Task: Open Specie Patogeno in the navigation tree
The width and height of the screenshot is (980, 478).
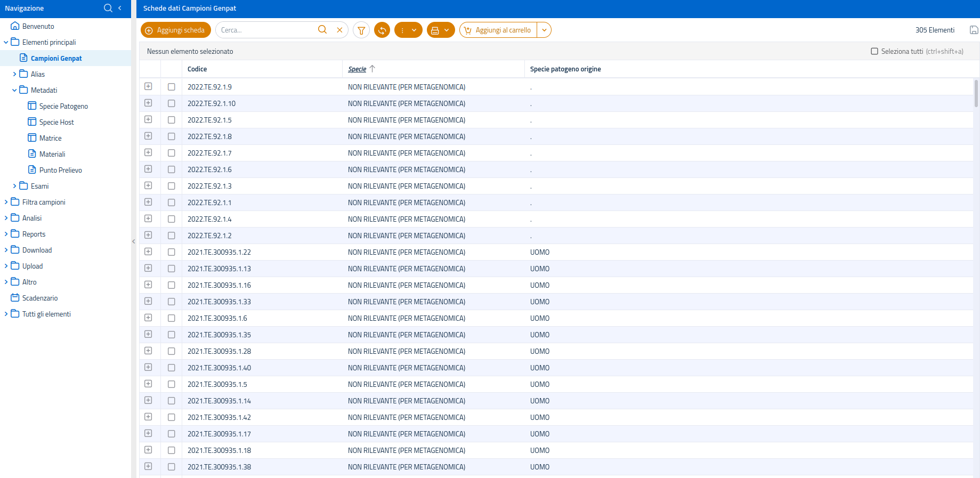Action: (x=63, y=106)
